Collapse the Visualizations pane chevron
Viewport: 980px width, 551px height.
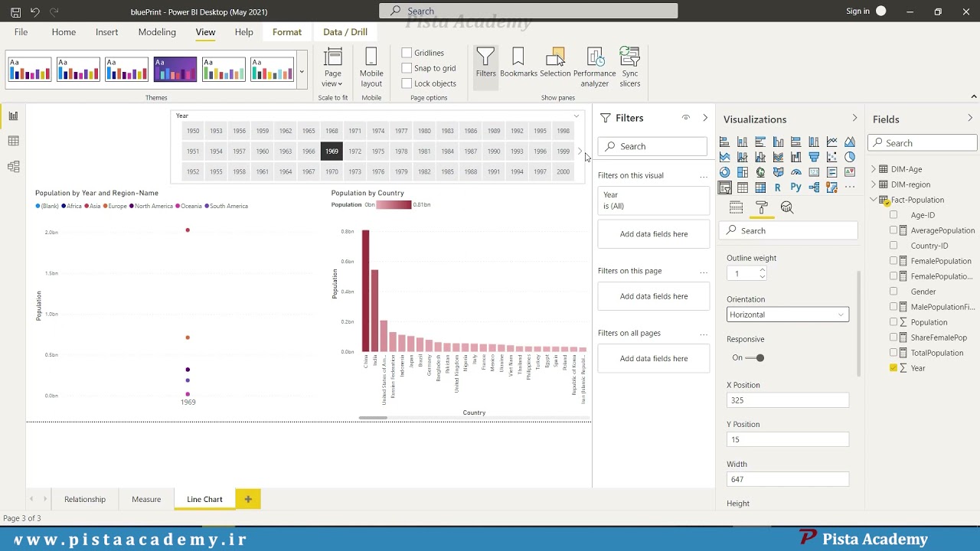(854, 118)
